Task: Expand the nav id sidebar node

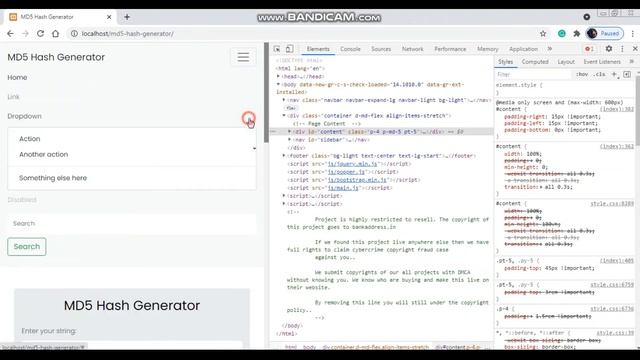Action: [x=290, y=140]
